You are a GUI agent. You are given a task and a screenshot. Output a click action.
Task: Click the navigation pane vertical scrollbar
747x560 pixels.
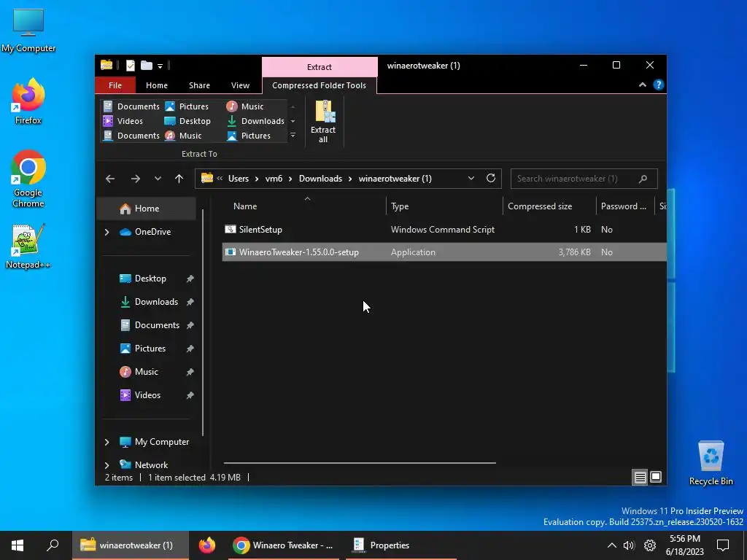pyautogui.click(x=204, y=322)
